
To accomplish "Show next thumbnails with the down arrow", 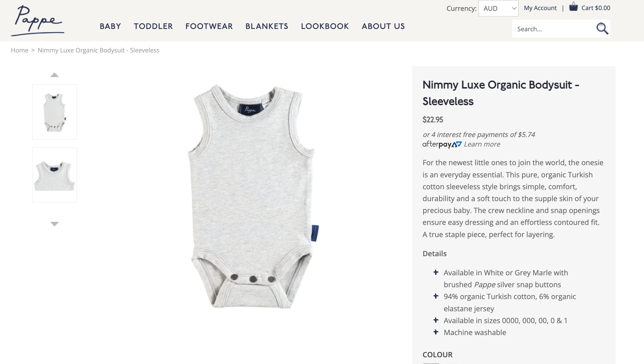I will (x=55, y=224).
